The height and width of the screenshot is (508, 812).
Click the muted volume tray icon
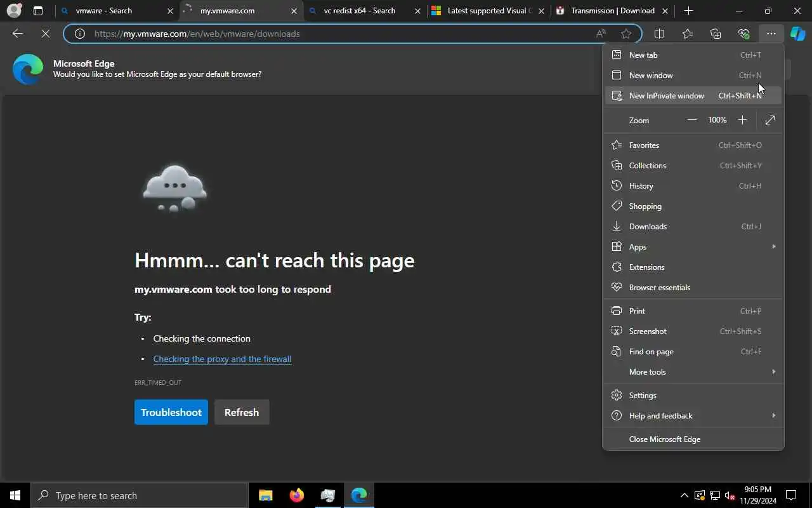730,495
